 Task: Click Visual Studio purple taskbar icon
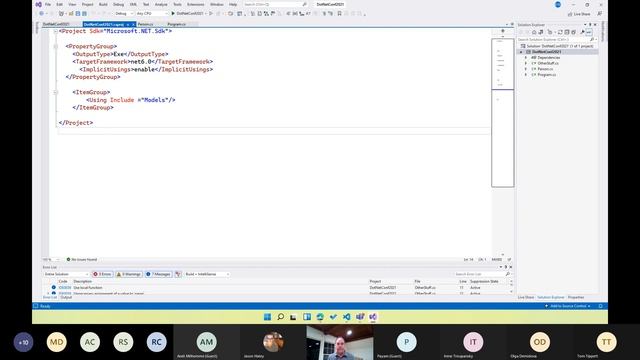373,317
